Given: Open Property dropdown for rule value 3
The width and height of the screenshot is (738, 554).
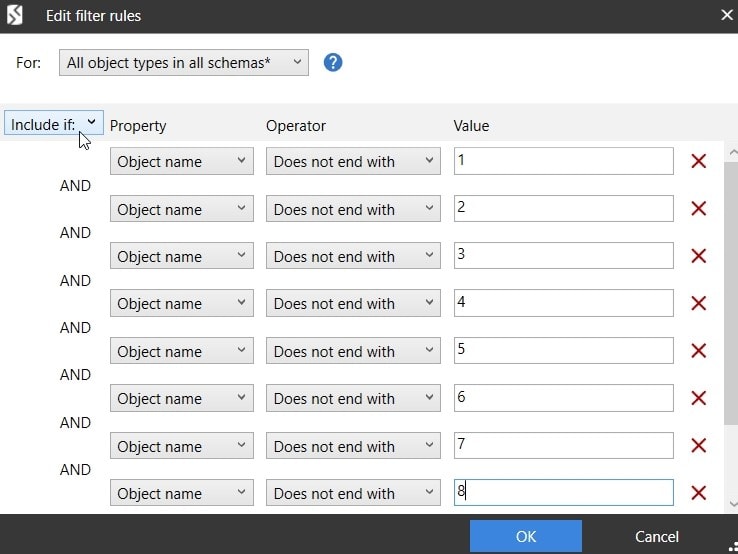Looking at the screenshot, I should (x=182, y=256).
